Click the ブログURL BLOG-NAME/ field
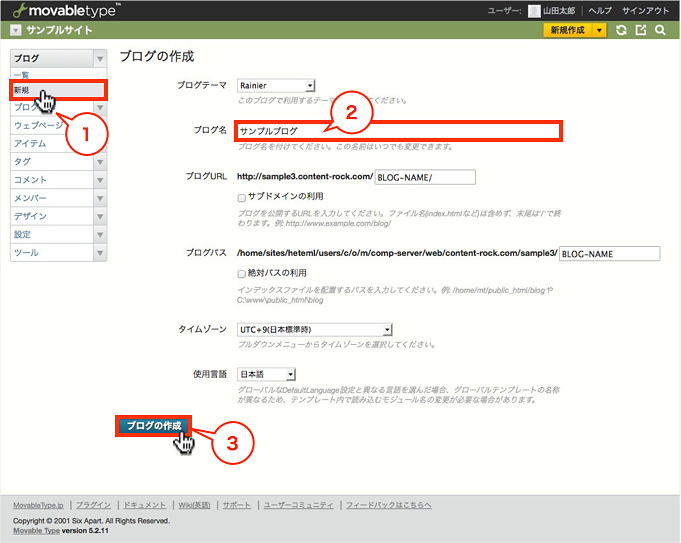The height and width of the screenshot is (543, 681). pos(425,177)
